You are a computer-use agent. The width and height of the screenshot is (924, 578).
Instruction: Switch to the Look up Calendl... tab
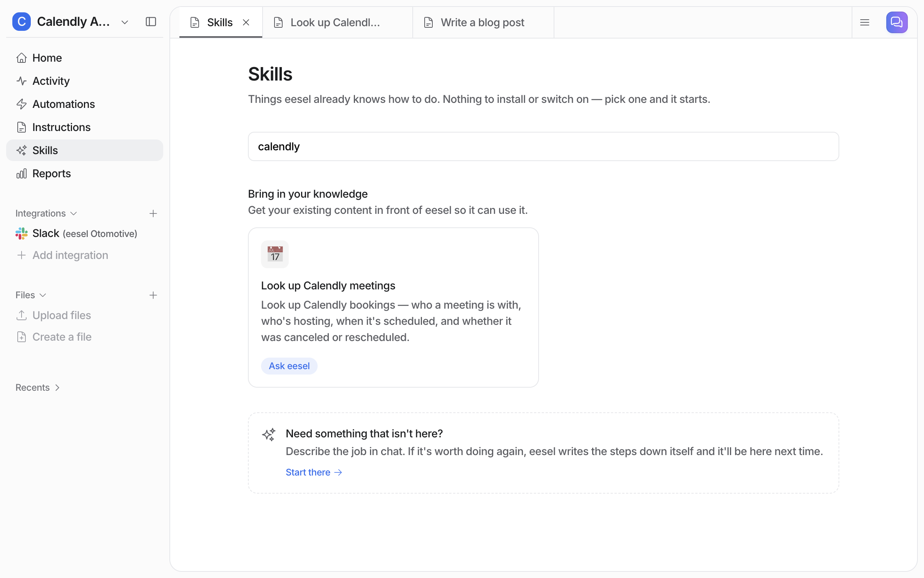coord(338,22)
